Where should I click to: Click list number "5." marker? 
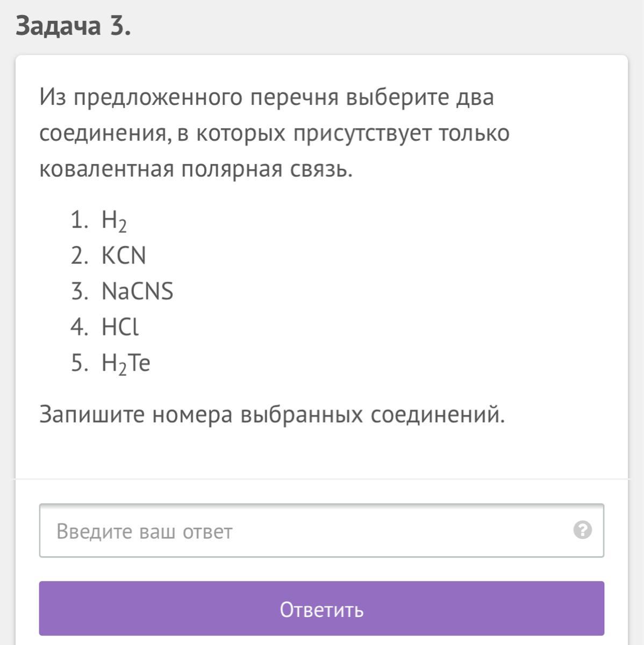(79, 363)
